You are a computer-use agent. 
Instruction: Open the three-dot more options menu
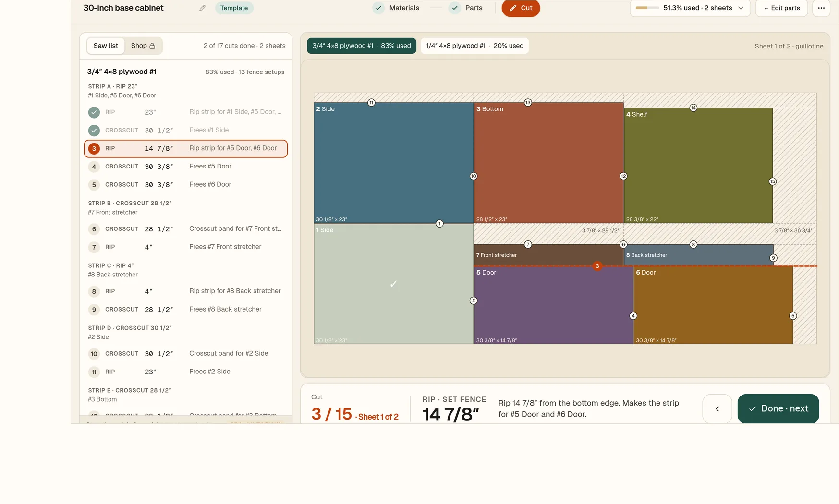(821, 8)
